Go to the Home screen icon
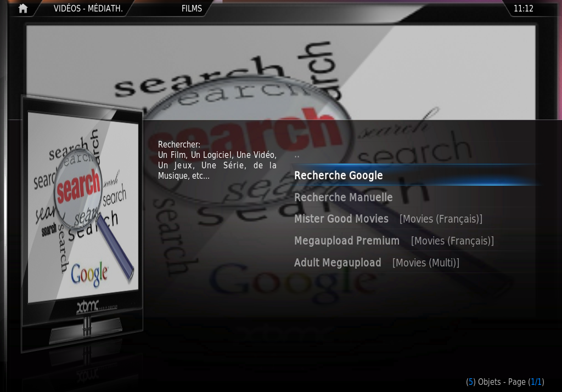Viewport: 562px width, 392px height. [x=23, y=8]
